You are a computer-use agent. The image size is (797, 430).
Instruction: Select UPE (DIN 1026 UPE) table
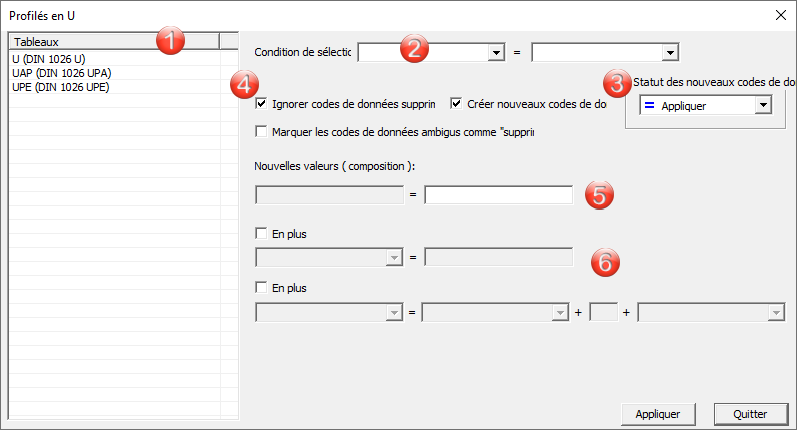click(60, 87)
